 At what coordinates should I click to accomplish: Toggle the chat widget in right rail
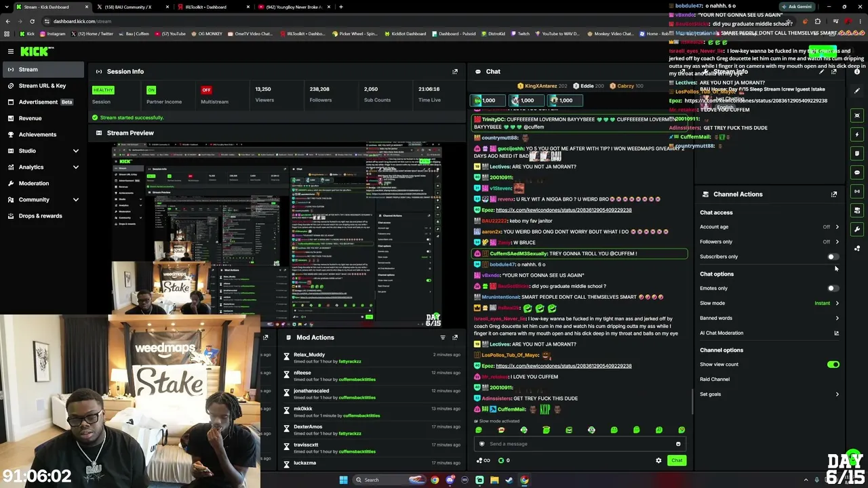(x=857, y=172)
